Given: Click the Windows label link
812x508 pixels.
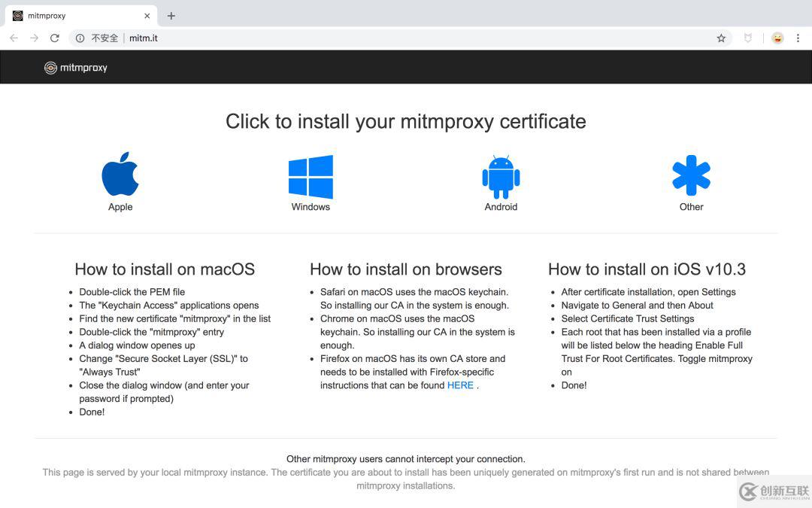Looking at the screenshot, I should [311, 207].
